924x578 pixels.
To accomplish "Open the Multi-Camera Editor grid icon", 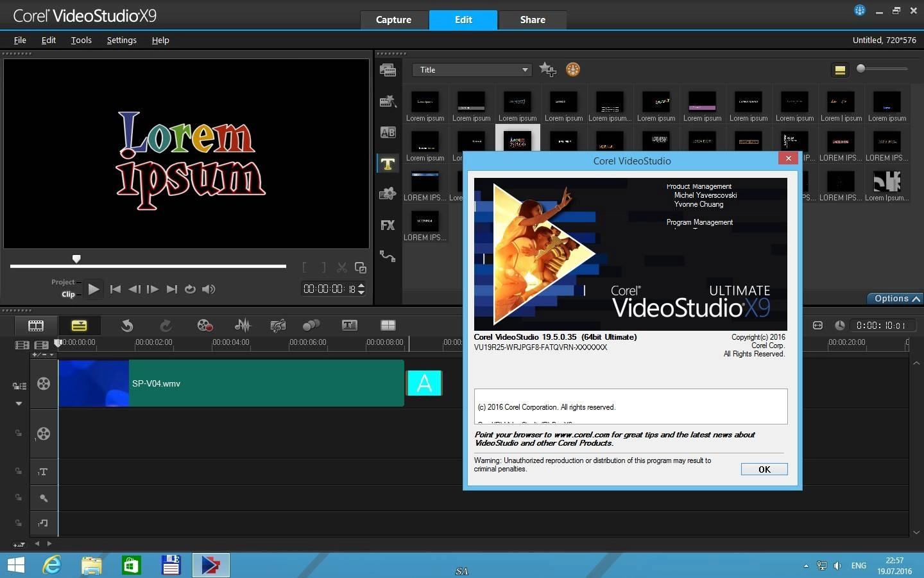I will [x=388, y=326].
